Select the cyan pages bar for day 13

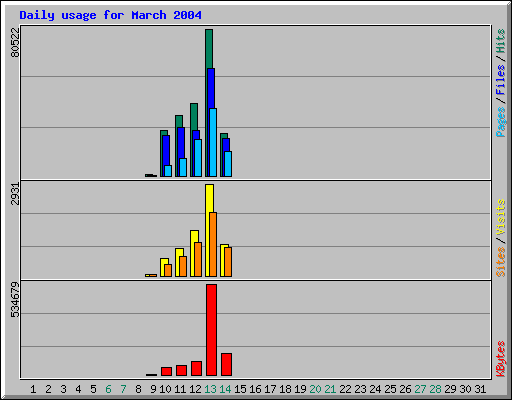[x=213, y=142]
